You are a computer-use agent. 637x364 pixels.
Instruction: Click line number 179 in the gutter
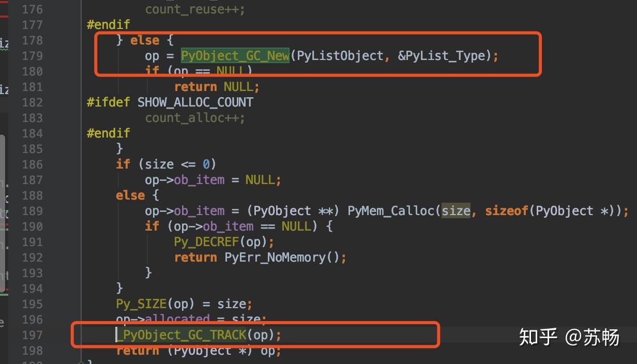(x=31, y=55)
